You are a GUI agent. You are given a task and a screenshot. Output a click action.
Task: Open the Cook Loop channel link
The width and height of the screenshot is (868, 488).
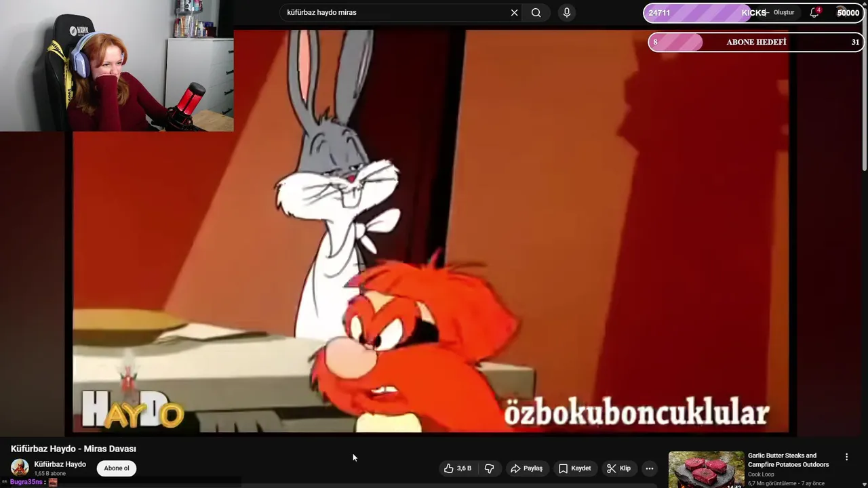click(761, 474)
